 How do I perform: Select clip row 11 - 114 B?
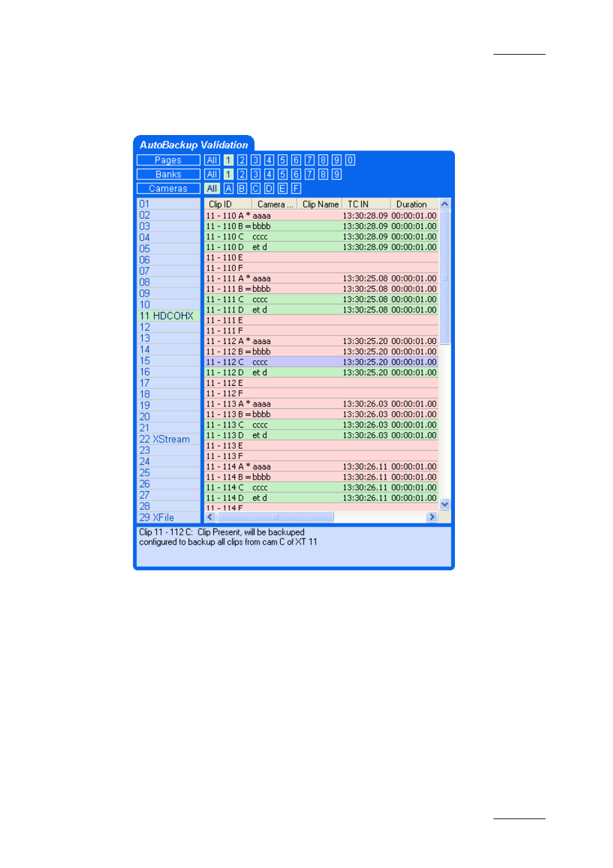click(x=321, y=478)
